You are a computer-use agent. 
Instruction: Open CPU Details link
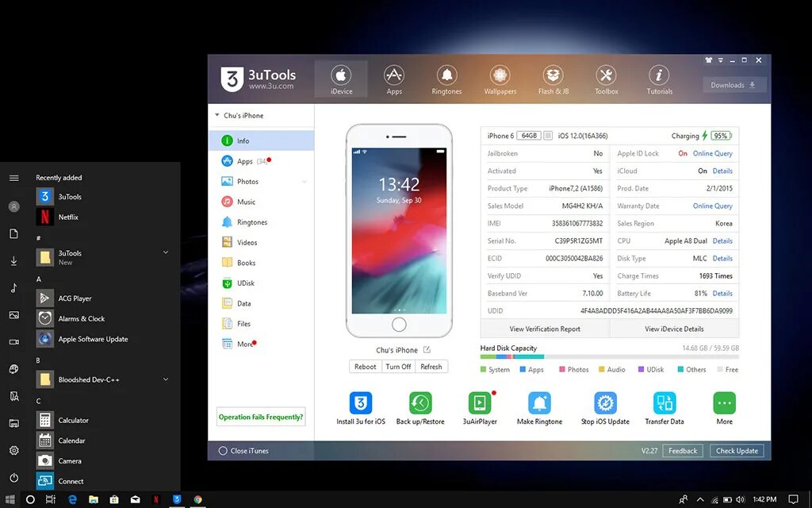(x=722, y=241)
